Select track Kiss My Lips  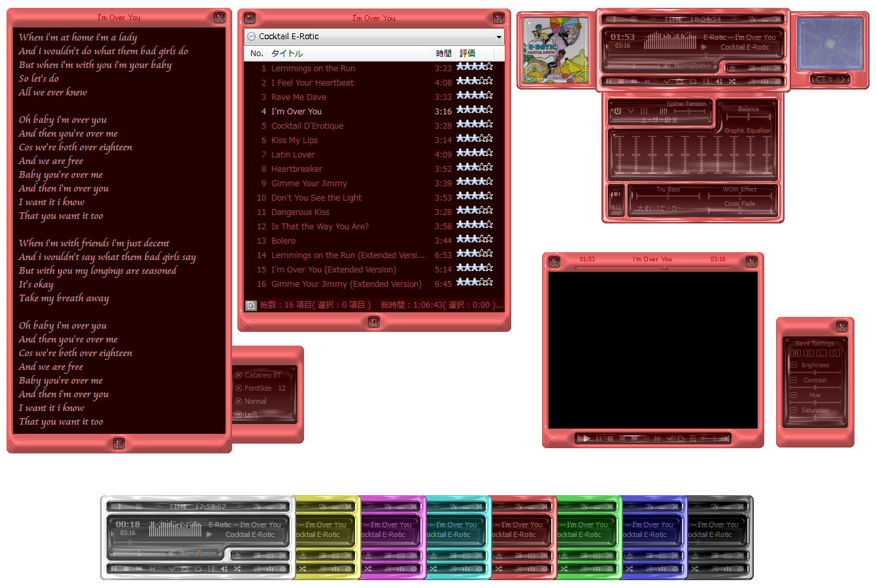pos(294,140)
